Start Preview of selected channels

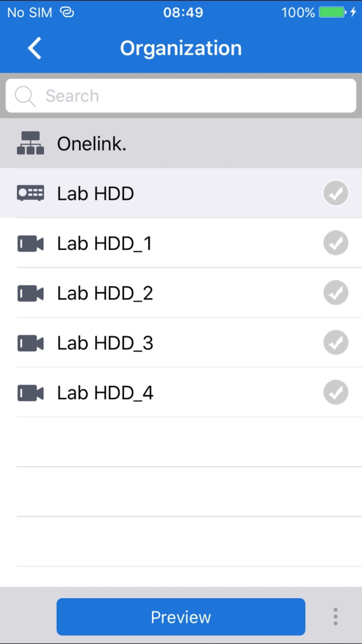click(x=181, y=616)
